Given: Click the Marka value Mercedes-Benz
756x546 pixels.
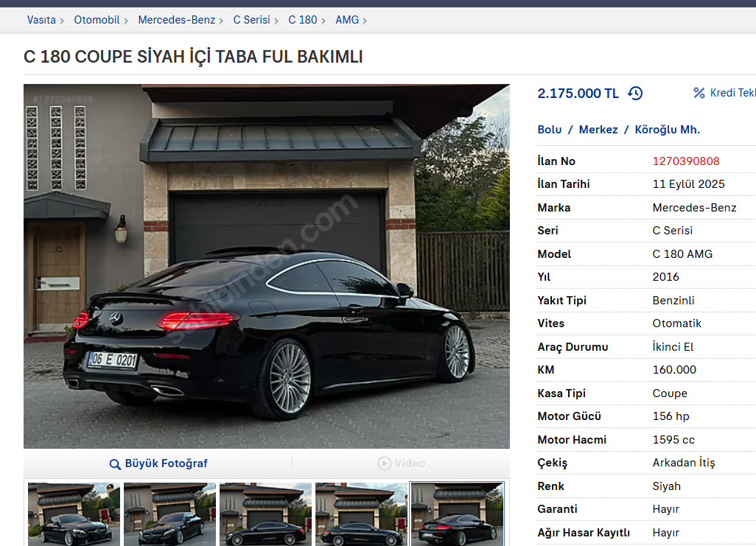Looking at the screenshot, I should pos(694,207).
